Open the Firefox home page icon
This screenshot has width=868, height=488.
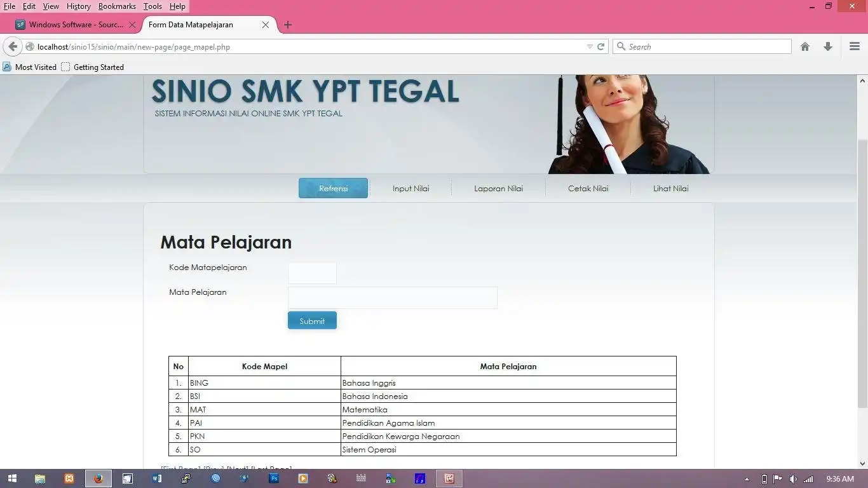click(805, 46)
